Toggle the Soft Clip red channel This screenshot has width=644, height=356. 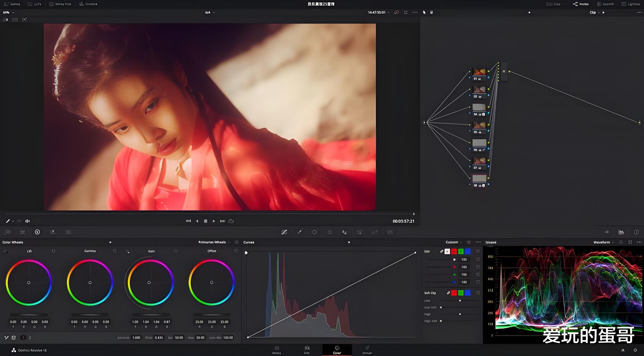454,293
